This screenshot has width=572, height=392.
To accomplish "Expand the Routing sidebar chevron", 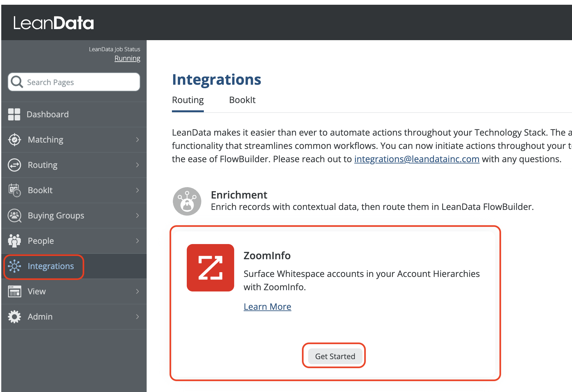I will 137,165.
